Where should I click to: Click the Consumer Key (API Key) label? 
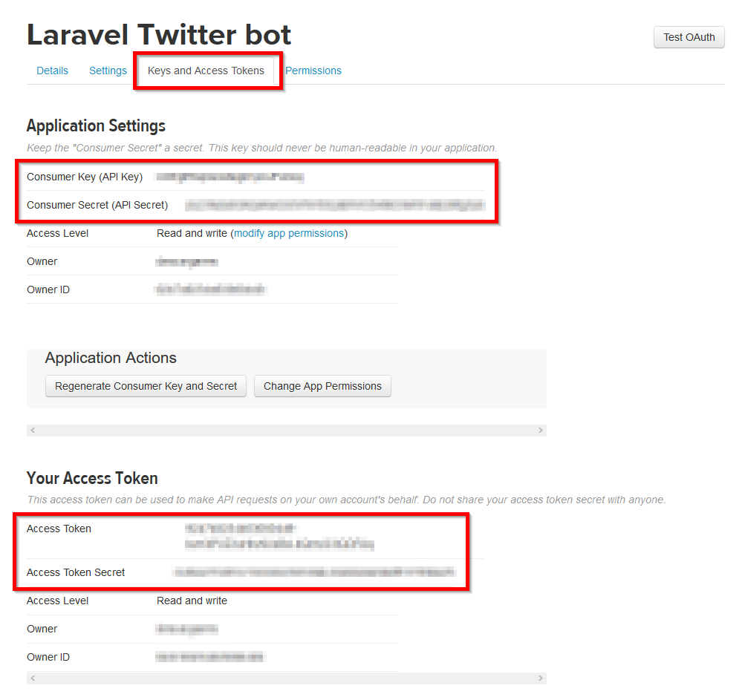85,177
